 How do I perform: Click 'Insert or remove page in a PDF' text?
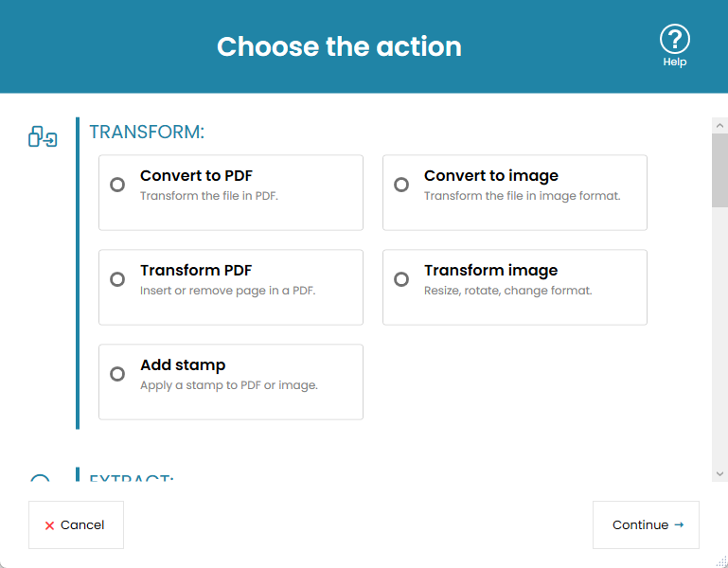point(227,291)
